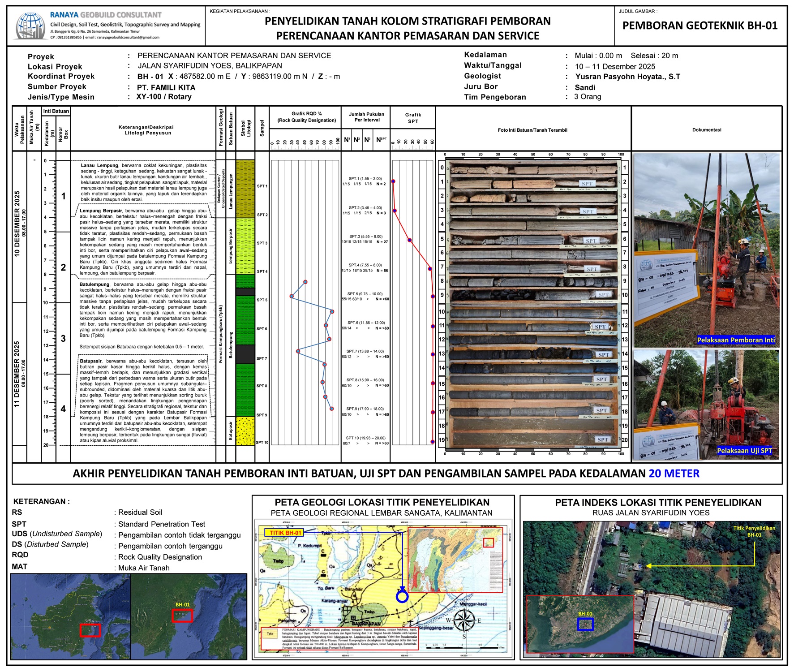Click the olive Lanau Lempung lithology symbol
The height and width of the screenshot is (672, 794).
(x=245, y=189)
